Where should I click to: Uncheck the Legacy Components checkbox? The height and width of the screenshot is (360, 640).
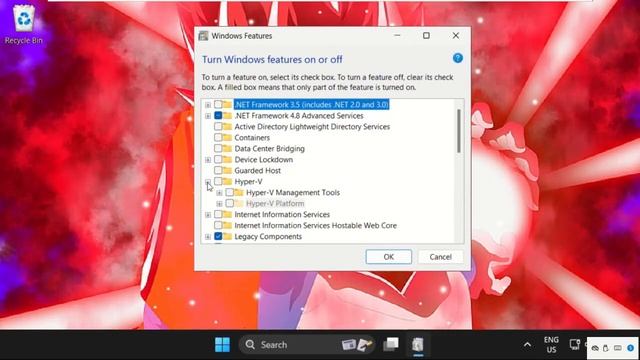(x=218, y=236)
